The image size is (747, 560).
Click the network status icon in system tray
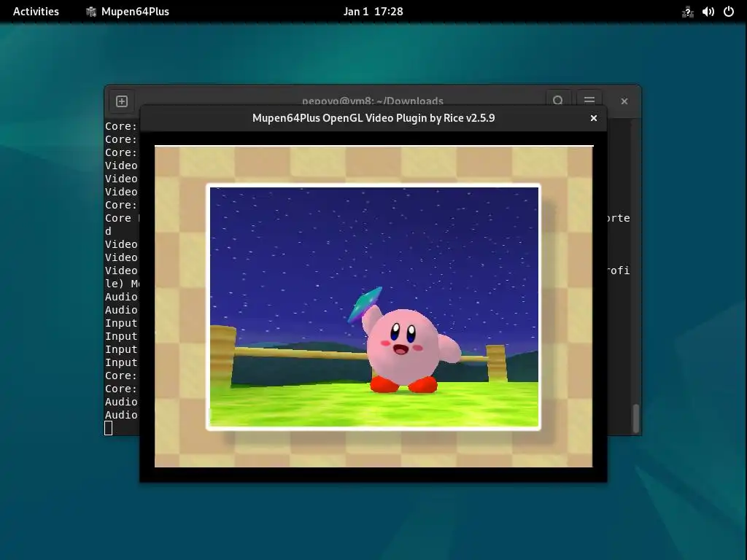687,12
